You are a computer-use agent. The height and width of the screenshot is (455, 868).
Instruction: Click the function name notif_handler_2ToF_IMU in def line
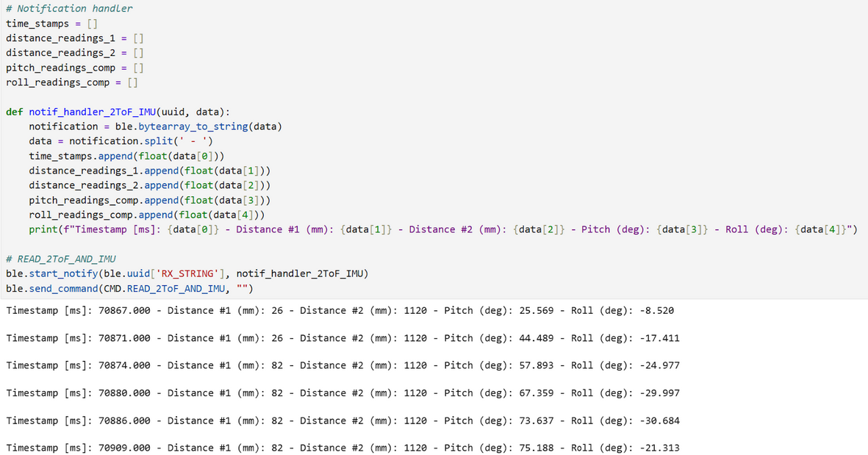[x=93, y=112]
